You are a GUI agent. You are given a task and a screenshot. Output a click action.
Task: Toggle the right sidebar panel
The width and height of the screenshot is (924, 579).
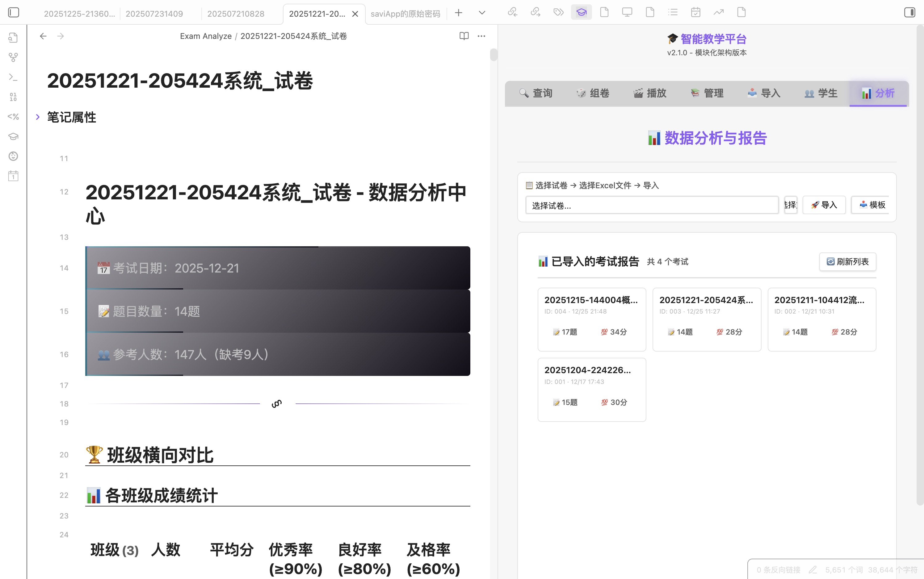[909, 12]
